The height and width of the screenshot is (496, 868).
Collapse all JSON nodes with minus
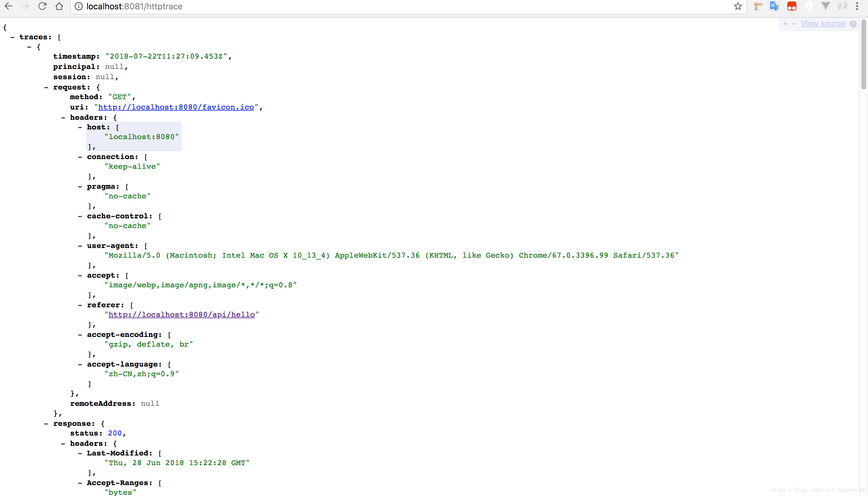[794, 24]
